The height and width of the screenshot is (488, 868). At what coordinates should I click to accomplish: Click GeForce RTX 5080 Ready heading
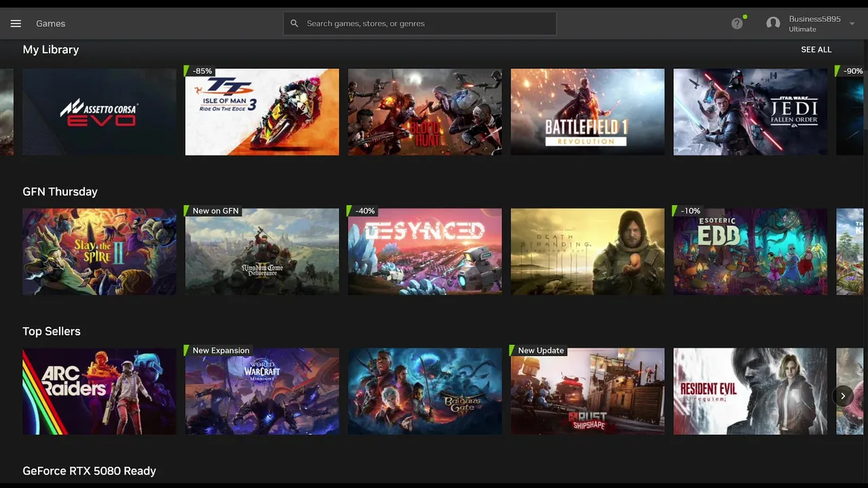[90, 471]
